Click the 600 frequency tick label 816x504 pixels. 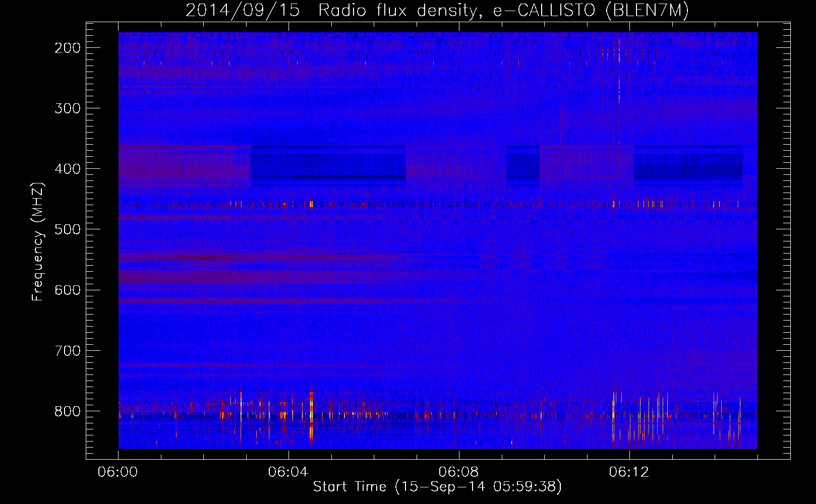tap(67, 290)
